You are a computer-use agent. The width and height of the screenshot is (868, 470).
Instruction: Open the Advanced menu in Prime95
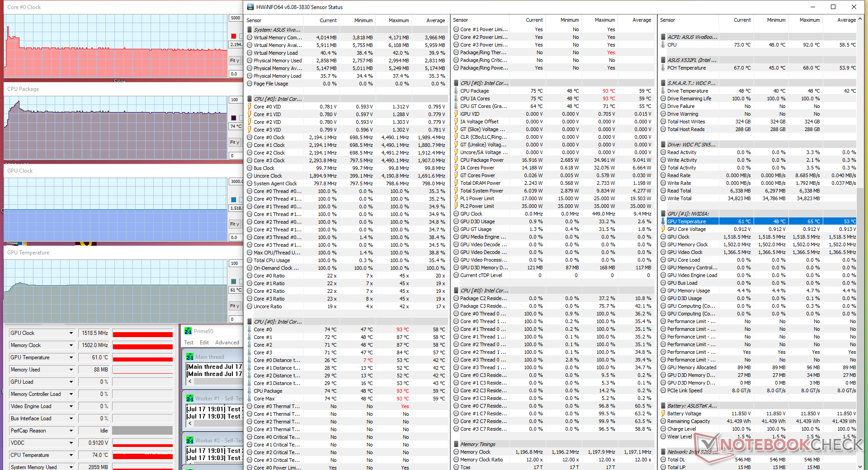227,343
